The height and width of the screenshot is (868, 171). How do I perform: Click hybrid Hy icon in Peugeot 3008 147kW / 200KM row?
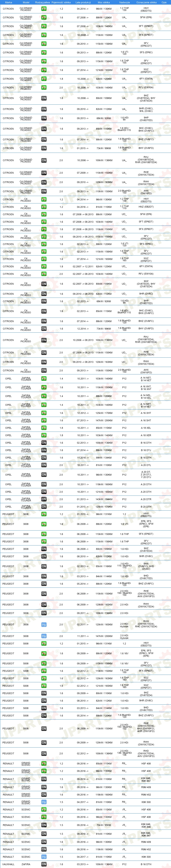coord(44,636)
